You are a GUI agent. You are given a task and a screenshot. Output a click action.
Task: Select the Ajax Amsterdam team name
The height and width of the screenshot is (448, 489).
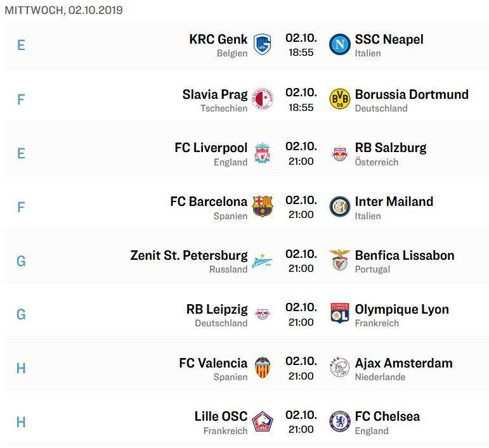click(x=403, y=363)
